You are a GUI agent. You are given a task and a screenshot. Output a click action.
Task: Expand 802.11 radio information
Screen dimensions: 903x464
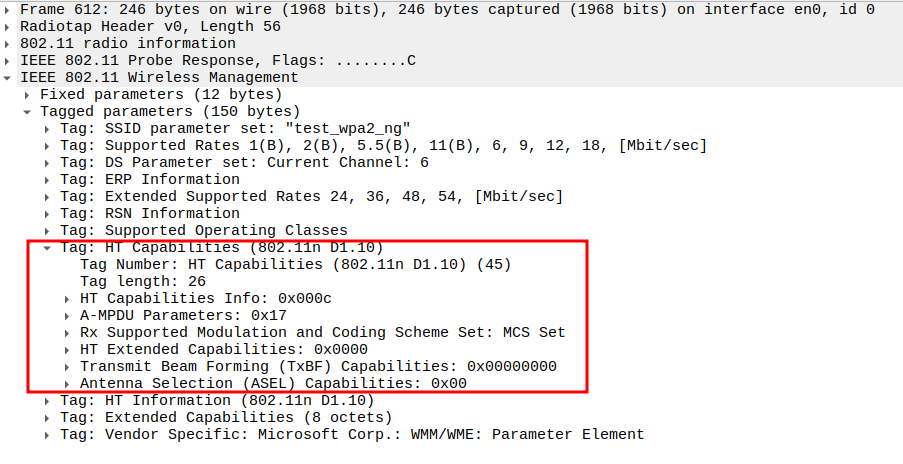[x=9, y=43]
